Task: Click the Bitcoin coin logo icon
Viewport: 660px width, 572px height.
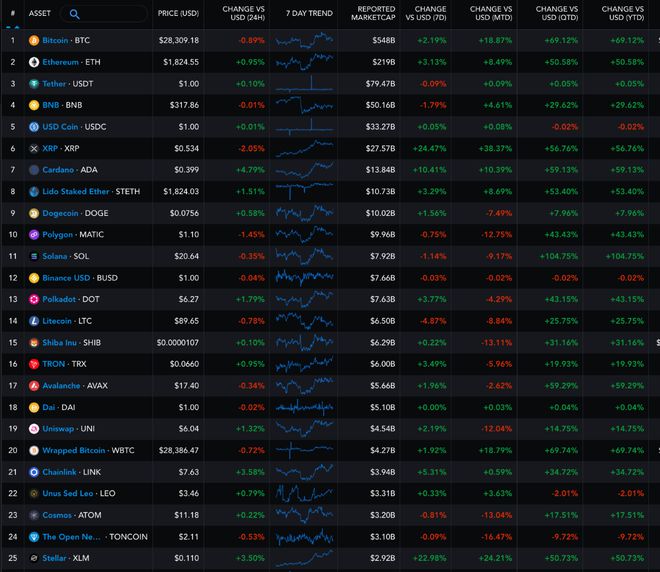Action: [x=34, y=40]
